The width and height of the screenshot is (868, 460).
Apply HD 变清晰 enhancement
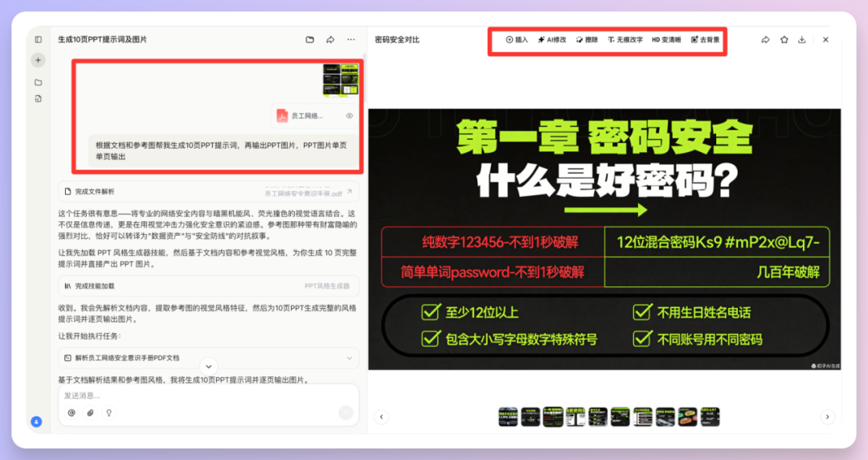click(x=666, y=39)
